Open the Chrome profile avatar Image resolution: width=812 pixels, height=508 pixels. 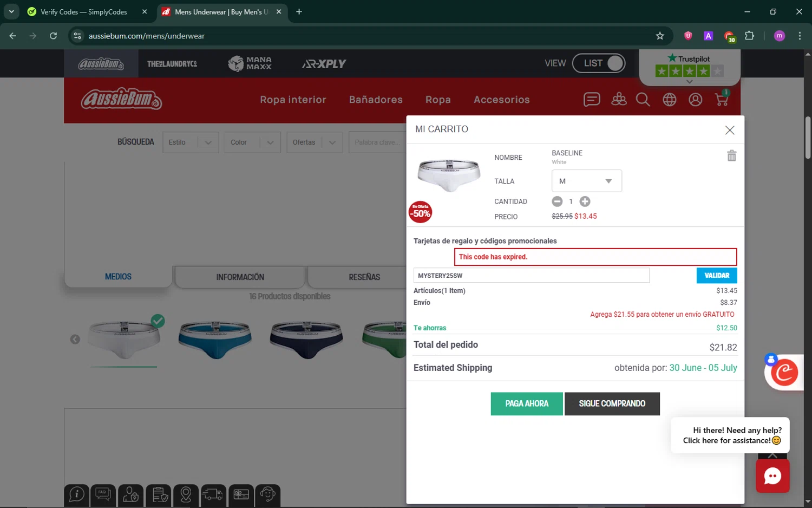pyautogui.click(x=780, y=36)
